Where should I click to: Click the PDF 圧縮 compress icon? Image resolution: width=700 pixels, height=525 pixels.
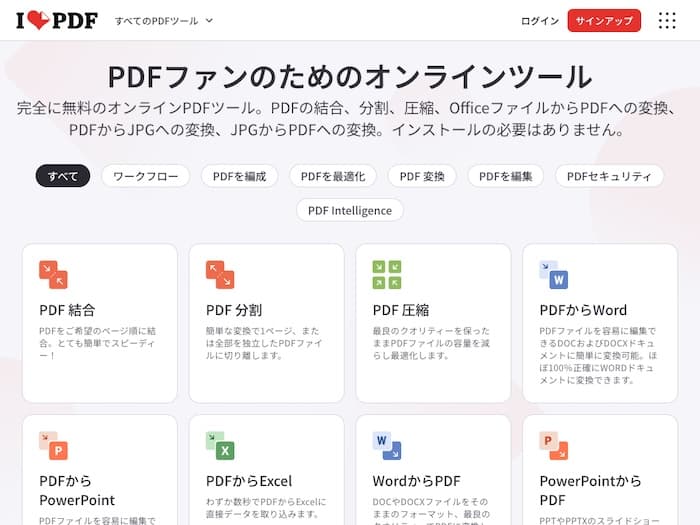pos(387,275)
